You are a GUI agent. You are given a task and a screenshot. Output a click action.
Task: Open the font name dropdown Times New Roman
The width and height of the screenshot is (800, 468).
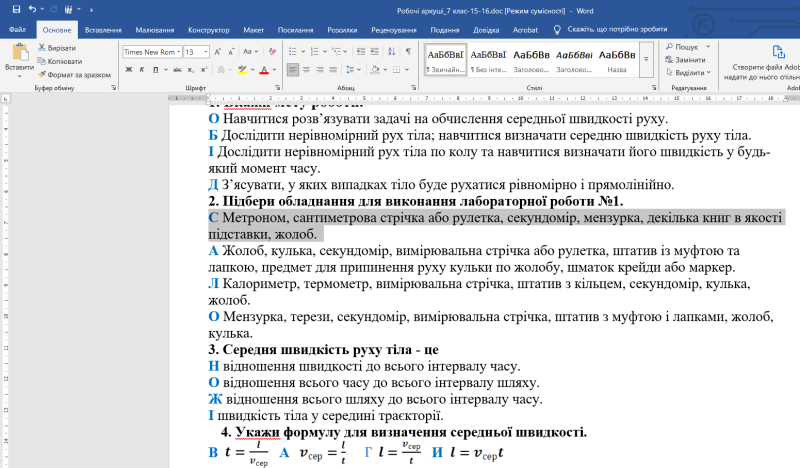point(179,52)
